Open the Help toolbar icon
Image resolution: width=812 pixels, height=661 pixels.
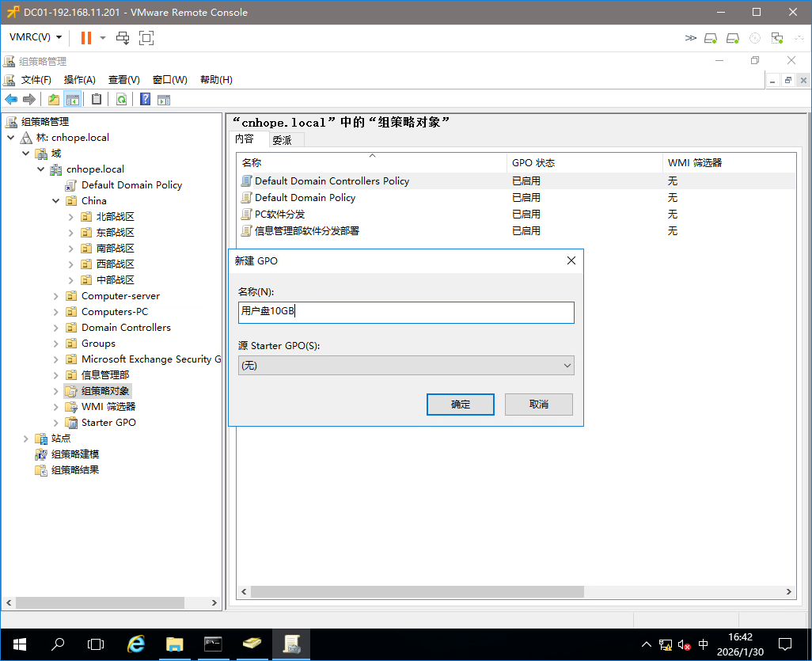pyautogui.click(x=146, y=100)
